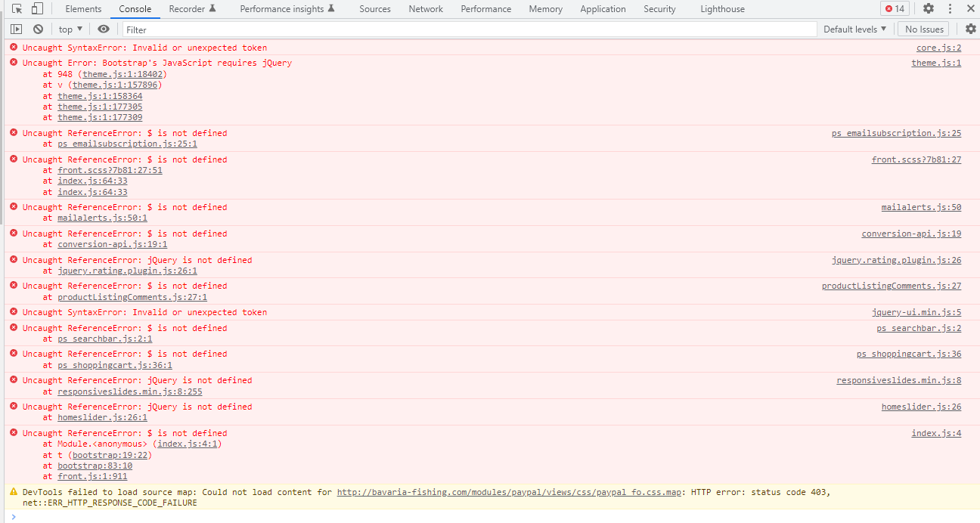Open the DevTools three-dot customize menu
This screenshot has width=980, height=523.
pyautogui.click(x=950, y=9)
